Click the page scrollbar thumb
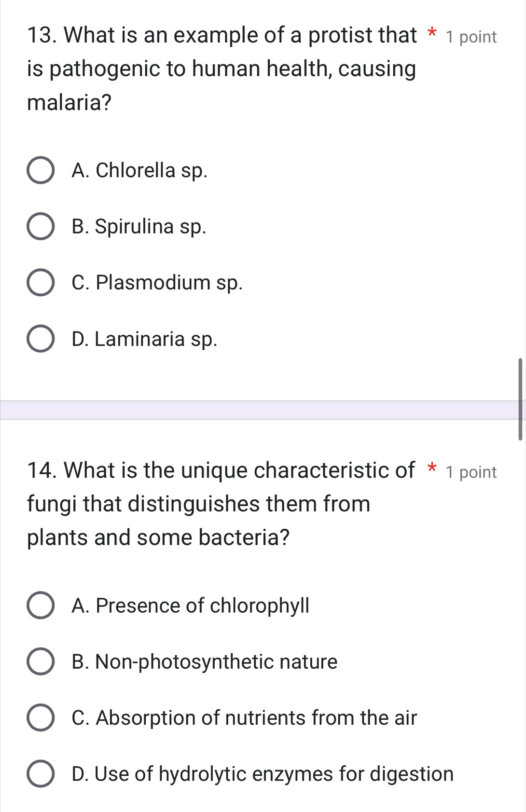Image resolution: width=526 pixels, height=812 pixels. [520, 399]
